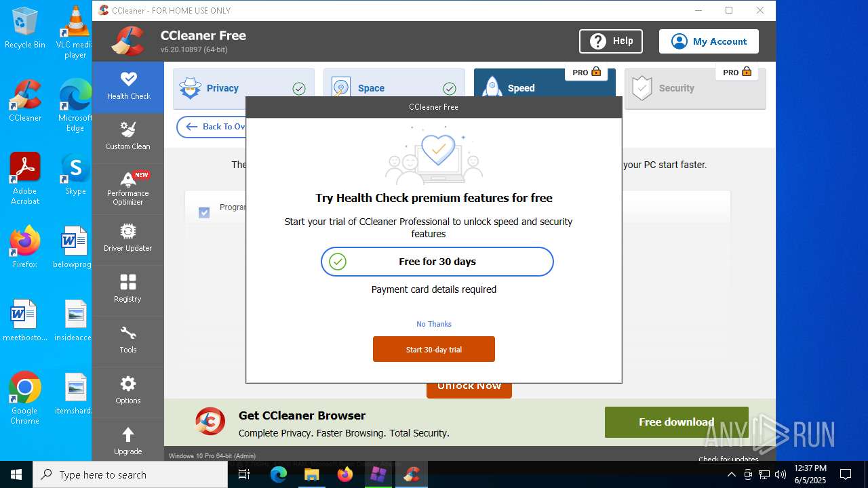Show hidden system tray icons
868x488 pixels.
click(732, 474)
